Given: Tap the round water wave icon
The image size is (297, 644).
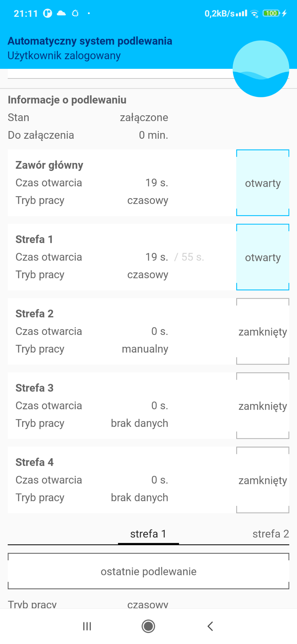Looking at the screenshot, I should tap(261, 69).
